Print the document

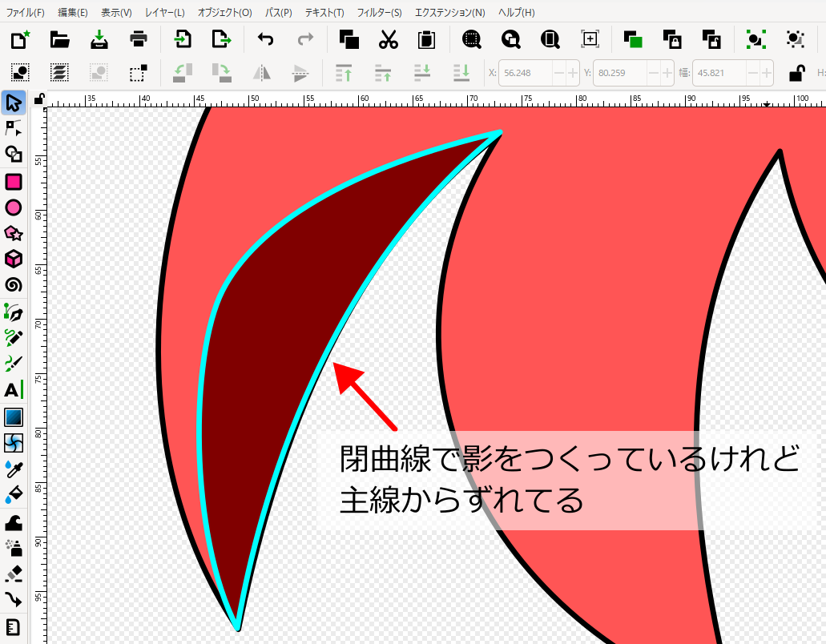tap(138, 39)
